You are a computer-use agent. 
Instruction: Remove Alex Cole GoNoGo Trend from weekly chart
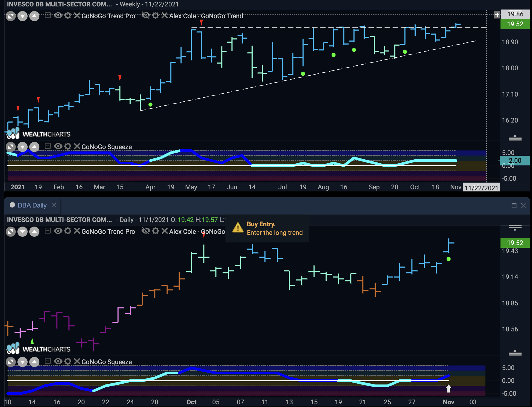(165, 16)
